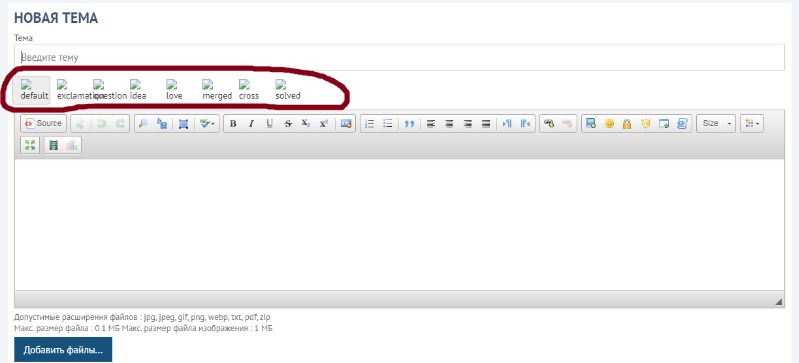Open the text color dropdown
The image size is (799, 363).
click(752, 123)
